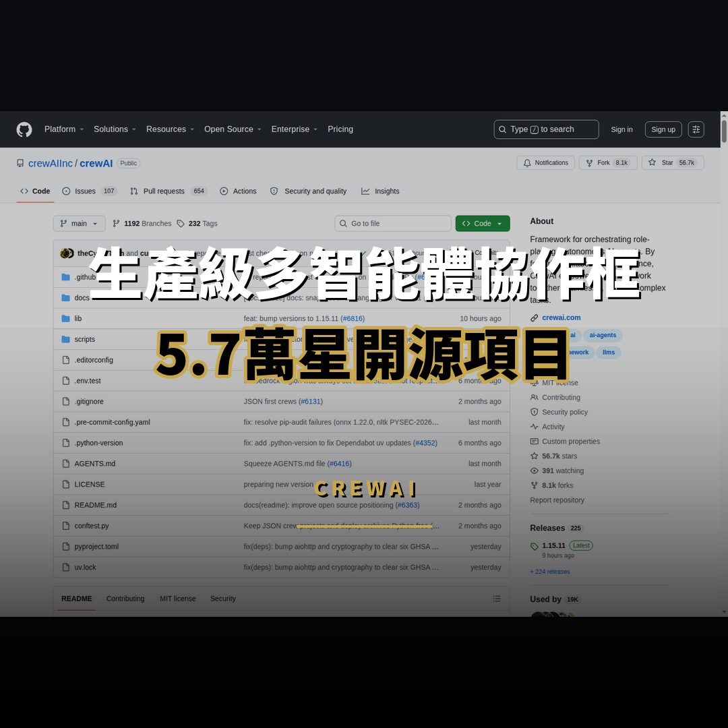
Task: Open the .gitignore file
Action: (89, 402)
